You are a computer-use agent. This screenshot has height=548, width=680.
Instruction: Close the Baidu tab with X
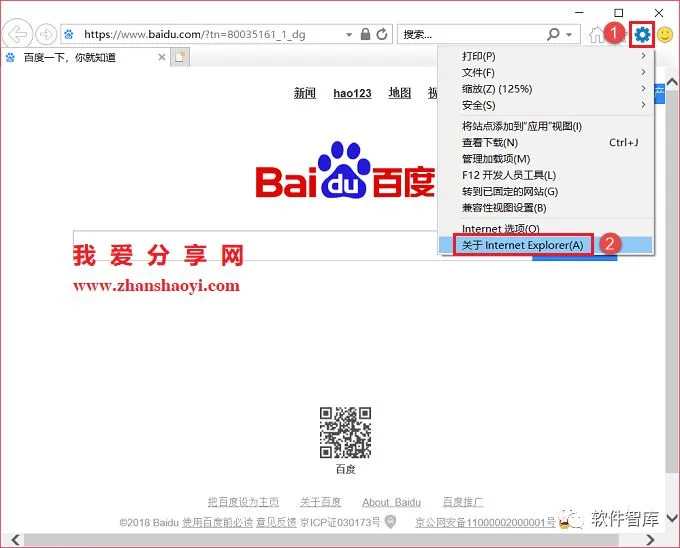click(x=162, y=57)
